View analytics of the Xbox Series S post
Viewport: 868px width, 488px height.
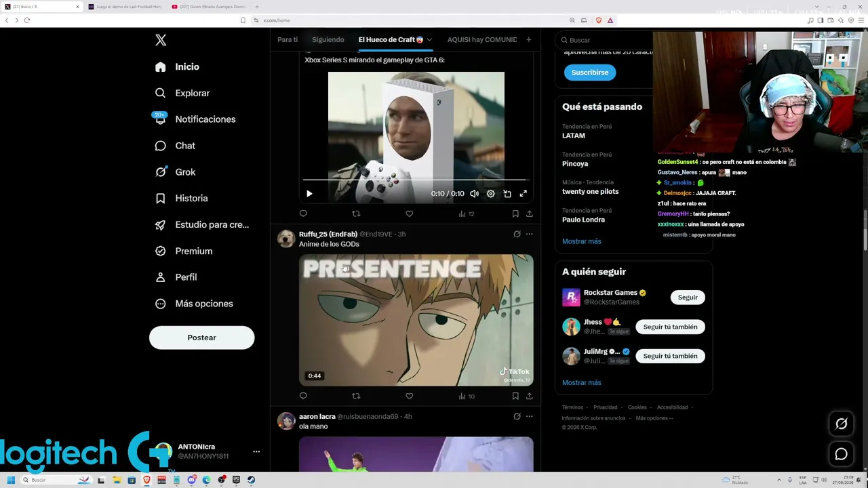[x=466, y=213]
